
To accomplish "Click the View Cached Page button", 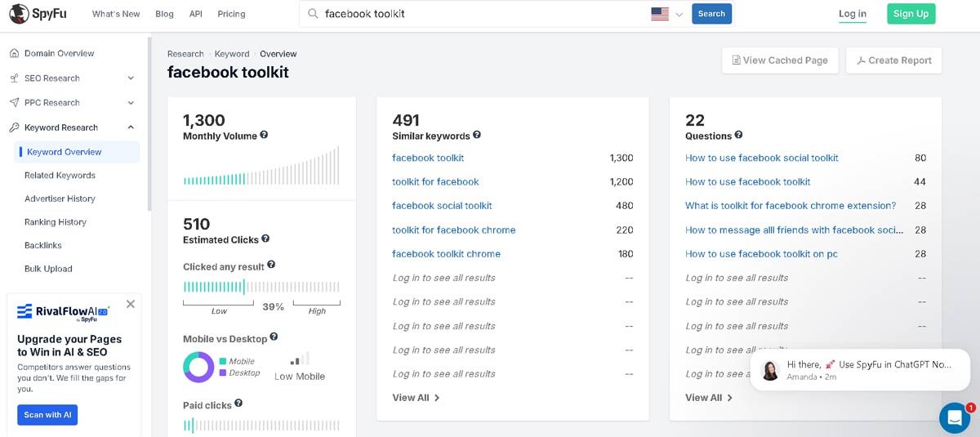I will [780, 60].
